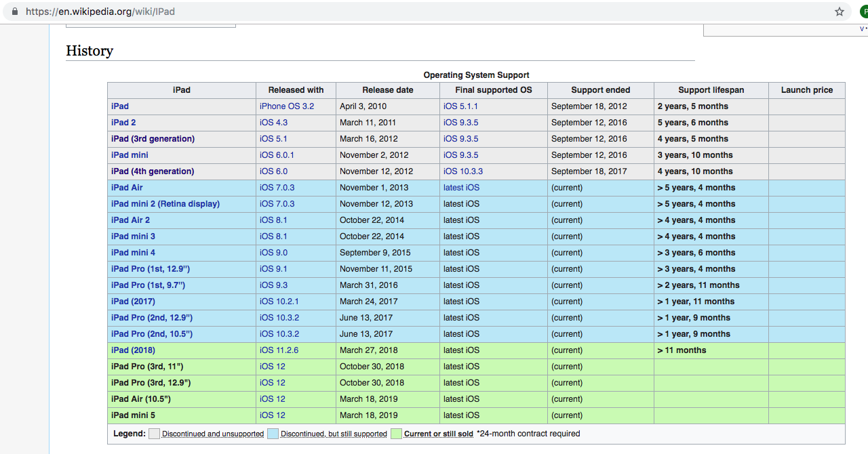Click the Released with column header
The height and width of the screenshot is (454, 868).
[x=296, y=90]
